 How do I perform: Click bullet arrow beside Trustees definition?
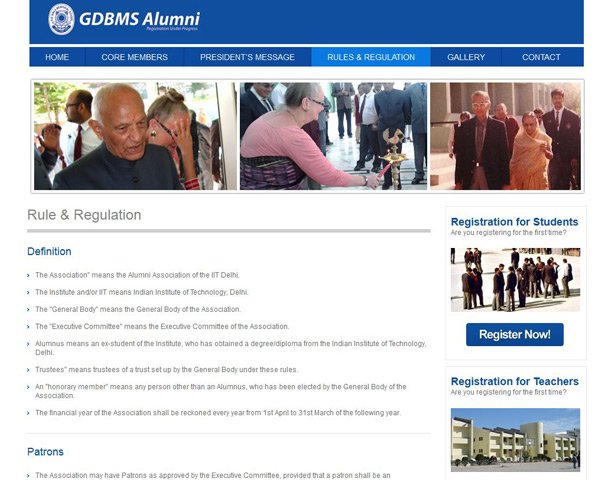(28, 370)
